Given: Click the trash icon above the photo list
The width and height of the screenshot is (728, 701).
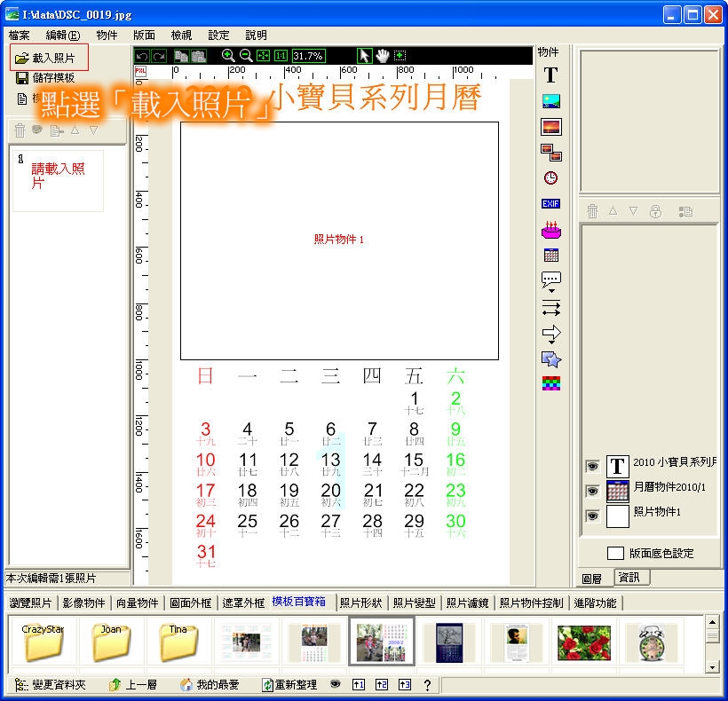Looking at the screenshot, I should tap(20, 130).
